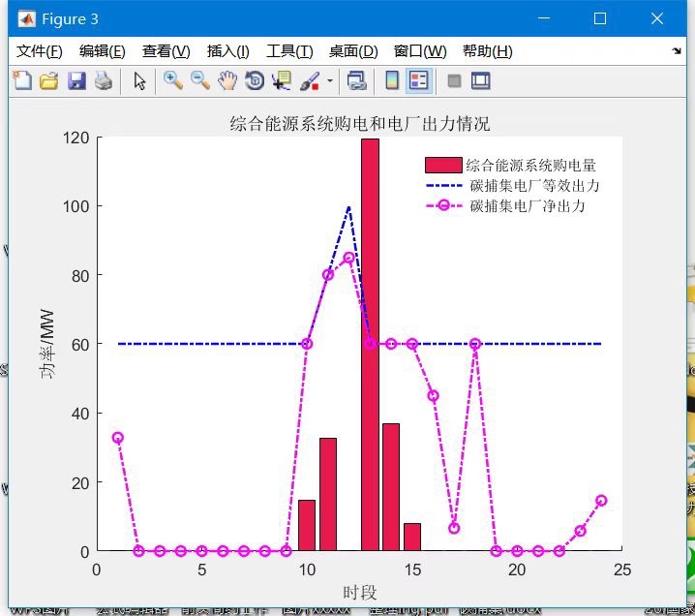
Task: Click the red legend color patch
Action: pyautogui.click(x=443, y=165)
